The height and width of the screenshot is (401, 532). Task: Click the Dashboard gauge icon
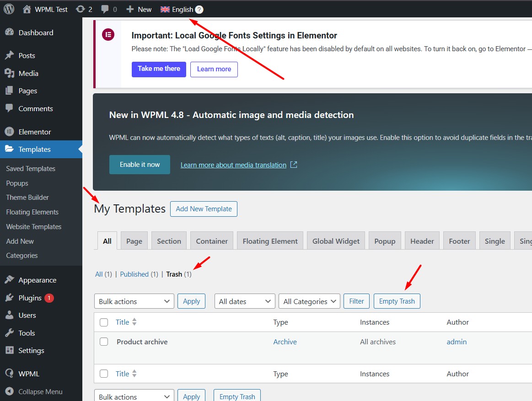[x=10, y=32]
